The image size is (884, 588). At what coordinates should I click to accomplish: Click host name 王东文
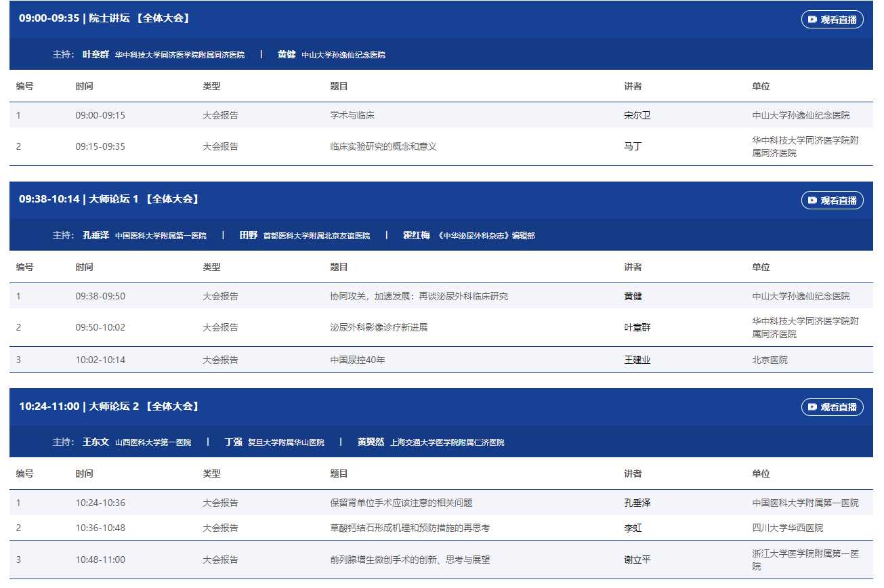[x=96, y=442]
